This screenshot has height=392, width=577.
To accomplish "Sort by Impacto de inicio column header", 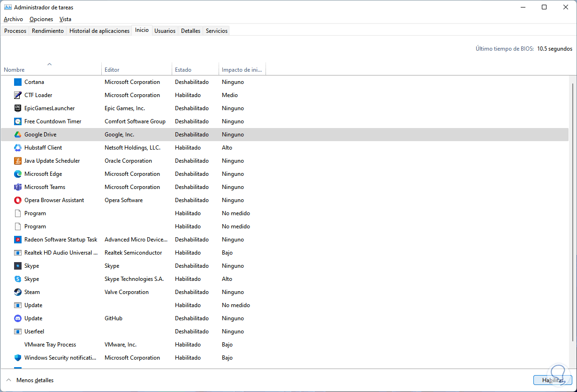I will (242, 69).
